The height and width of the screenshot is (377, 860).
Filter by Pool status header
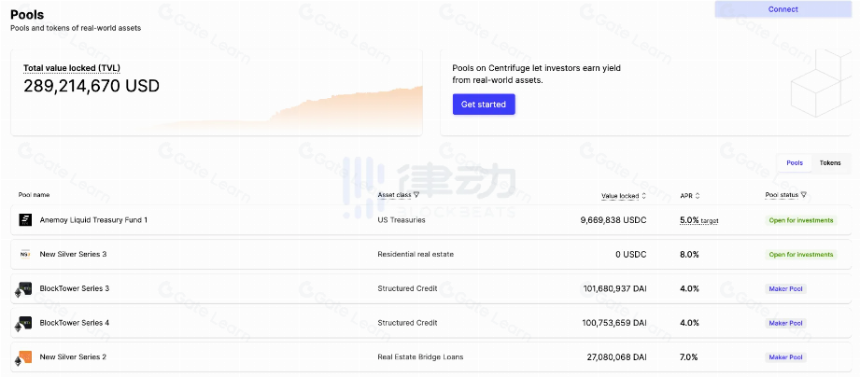[x=786, y=195]
